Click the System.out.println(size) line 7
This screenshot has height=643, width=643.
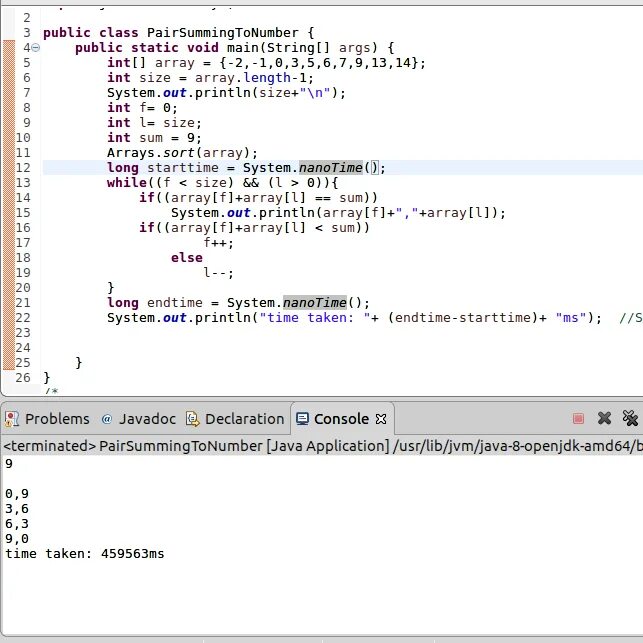(x=226, y=93)
